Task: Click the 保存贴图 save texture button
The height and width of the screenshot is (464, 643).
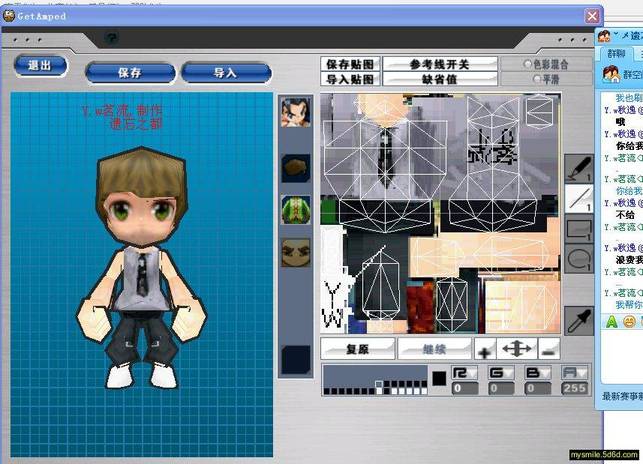Action: (x=350, y=64)
